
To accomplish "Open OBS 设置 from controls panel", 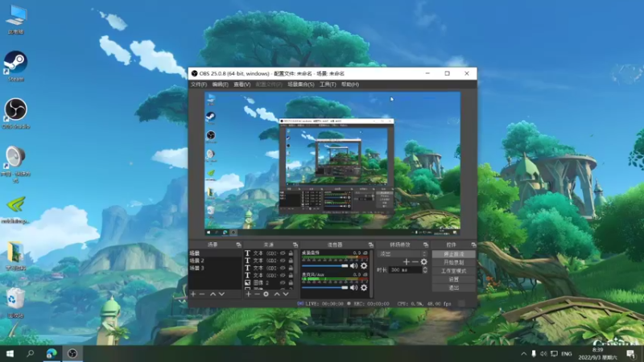I will click(x=454, y=279).
